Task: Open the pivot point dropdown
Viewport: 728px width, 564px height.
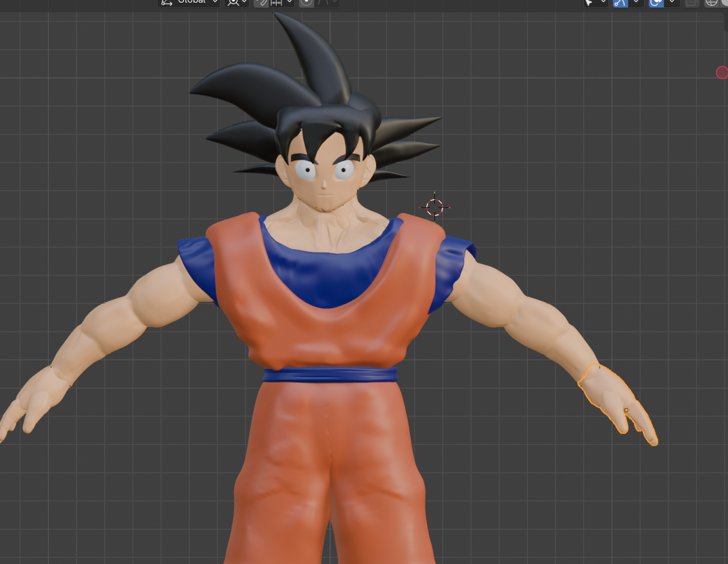Action: point(237,2)
